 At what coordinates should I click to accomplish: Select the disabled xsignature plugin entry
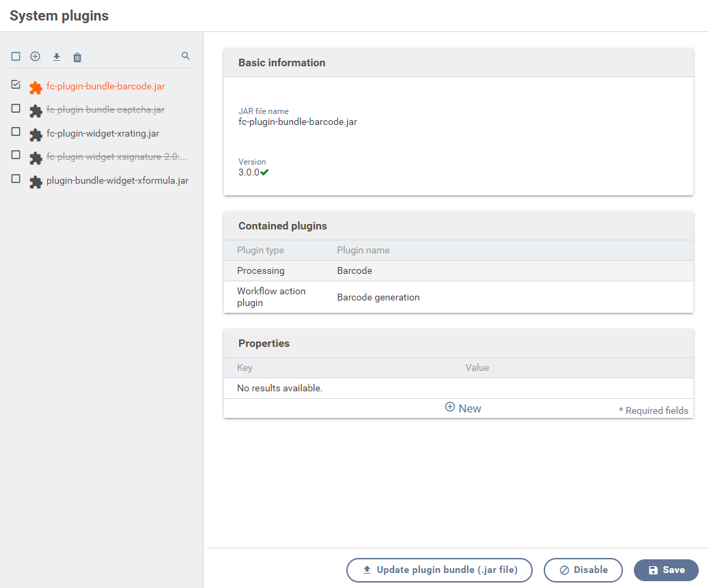click(116, 157)
